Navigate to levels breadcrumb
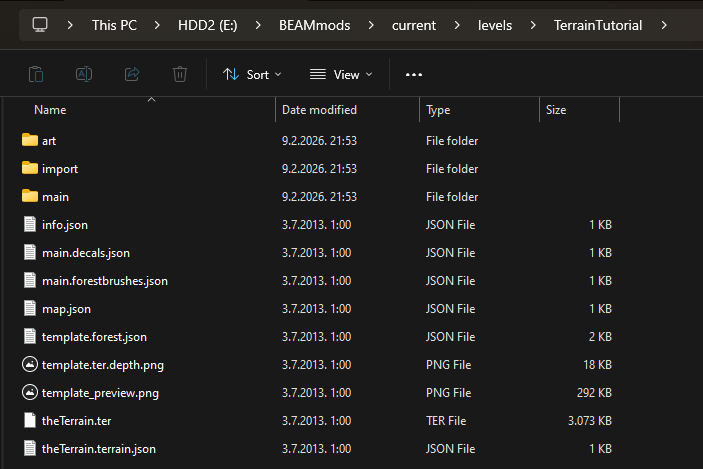 click(x=495, y=25)
